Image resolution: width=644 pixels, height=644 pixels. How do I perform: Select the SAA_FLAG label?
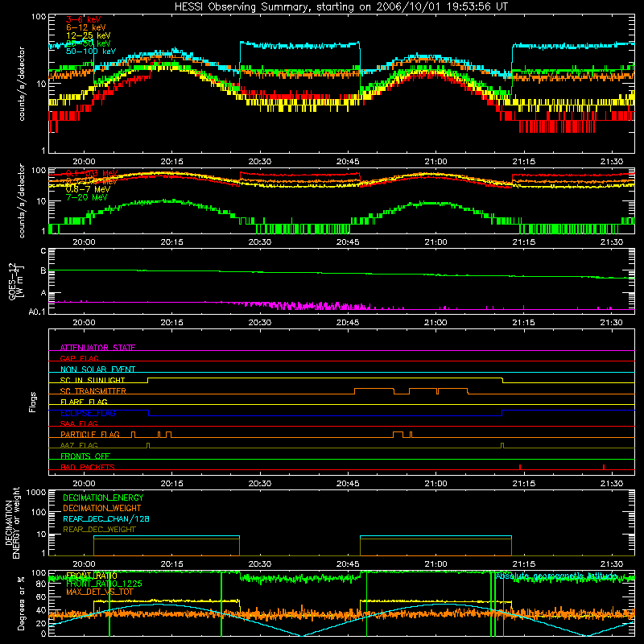(79, 423)
